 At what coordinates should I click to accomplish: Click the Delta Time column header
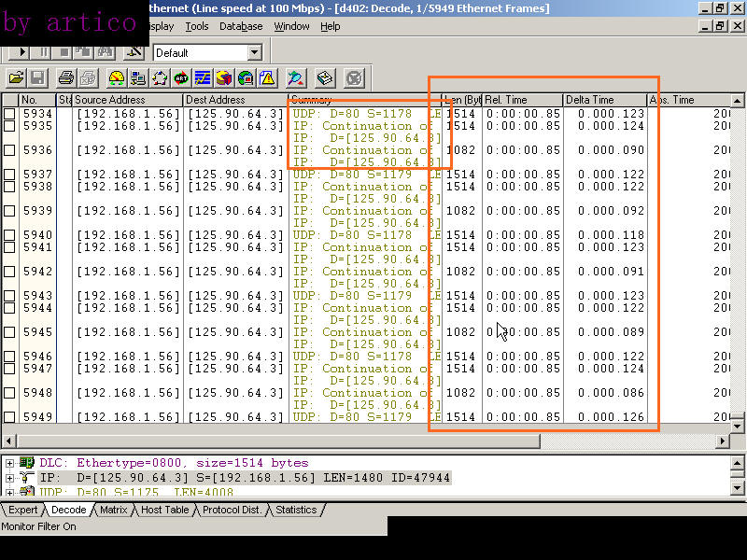click(x=590, y=100)
